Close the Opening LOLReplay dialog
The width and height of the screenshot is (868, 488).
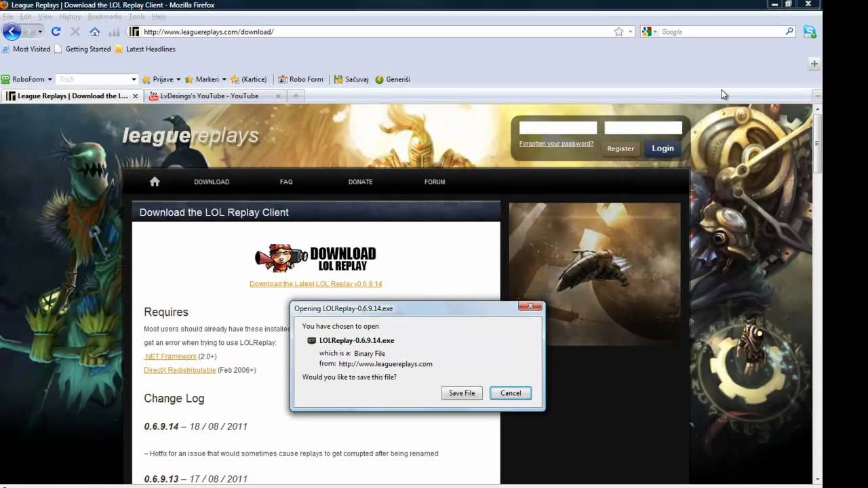pos(530,306)
